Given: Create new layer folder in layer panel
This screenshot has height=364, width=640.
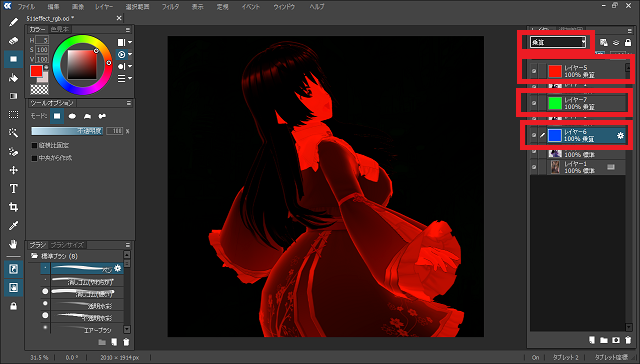Looking at the screenshot, I should click(x=604, y=340).
